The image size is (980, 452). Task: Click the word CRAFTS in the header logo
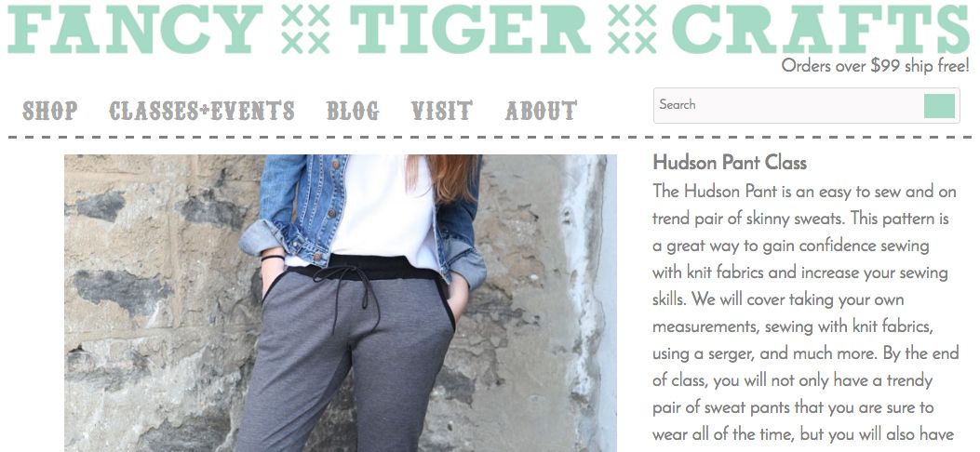[x=821, y=29]
